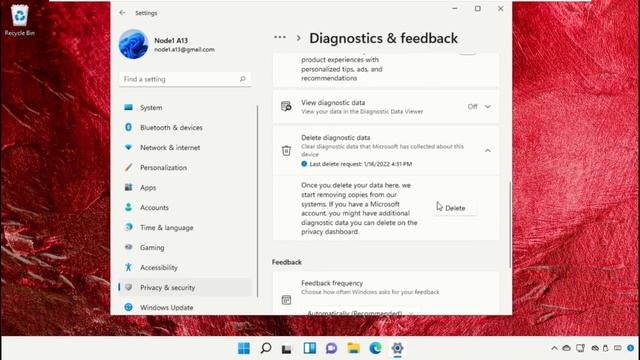Click the View diagnostic data icon

[286, 107]
